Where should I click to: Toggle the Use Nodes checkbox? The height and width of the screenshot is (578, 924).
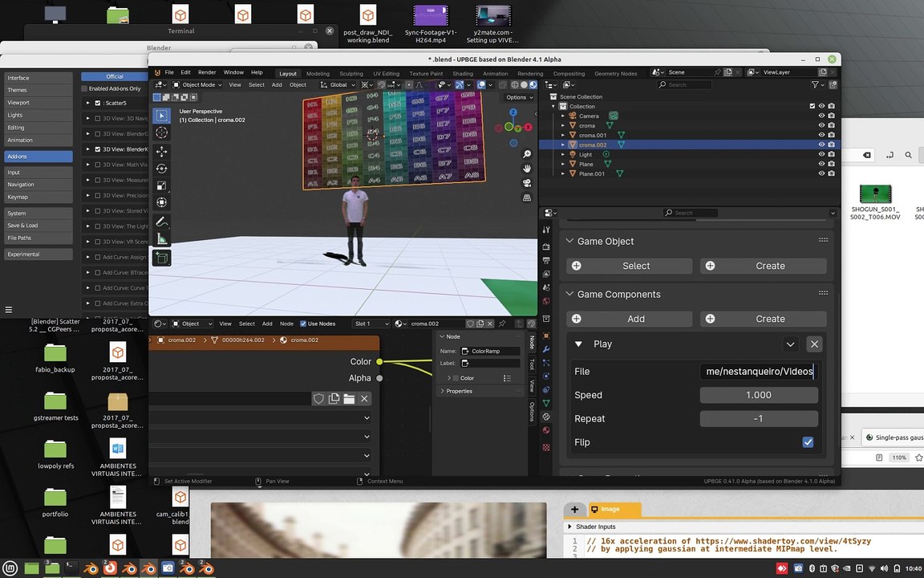(303, 324)
